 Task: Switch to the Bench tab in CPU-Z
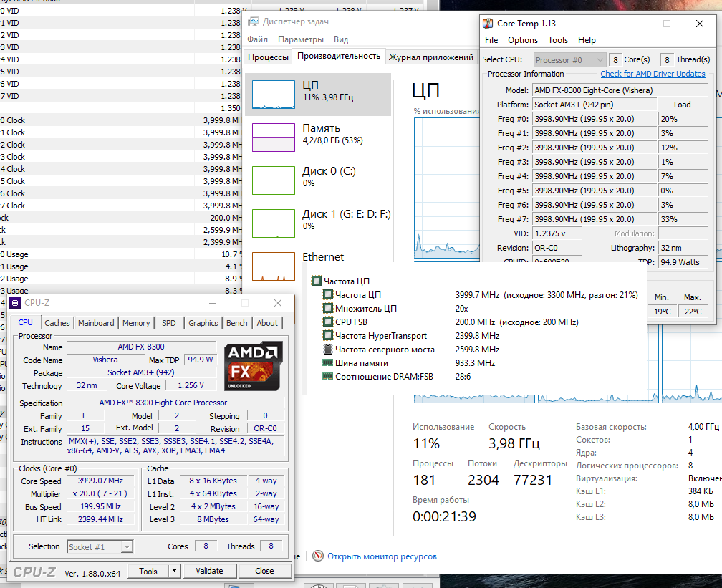[x=236, y=323]
